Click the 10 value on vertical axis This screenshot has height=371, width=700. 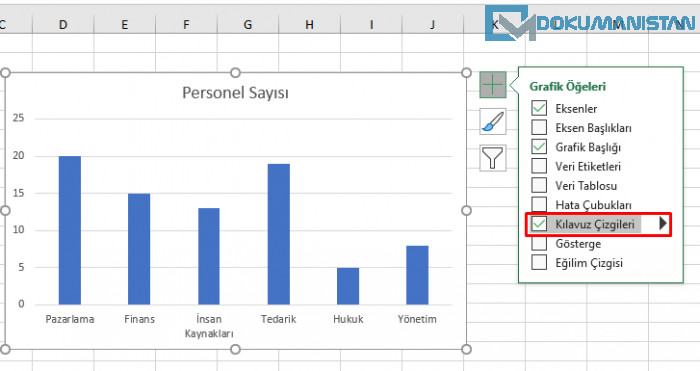tap(18, 230)
